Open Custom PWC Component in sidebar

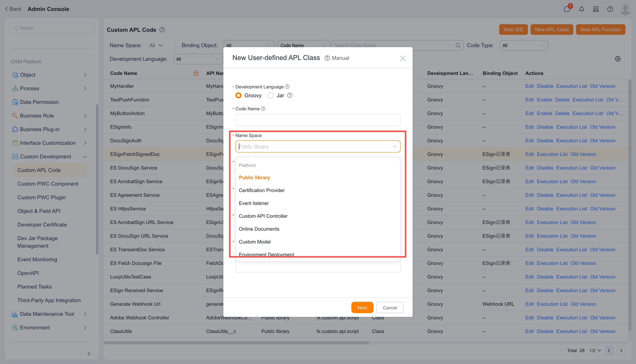pos(48,184)
